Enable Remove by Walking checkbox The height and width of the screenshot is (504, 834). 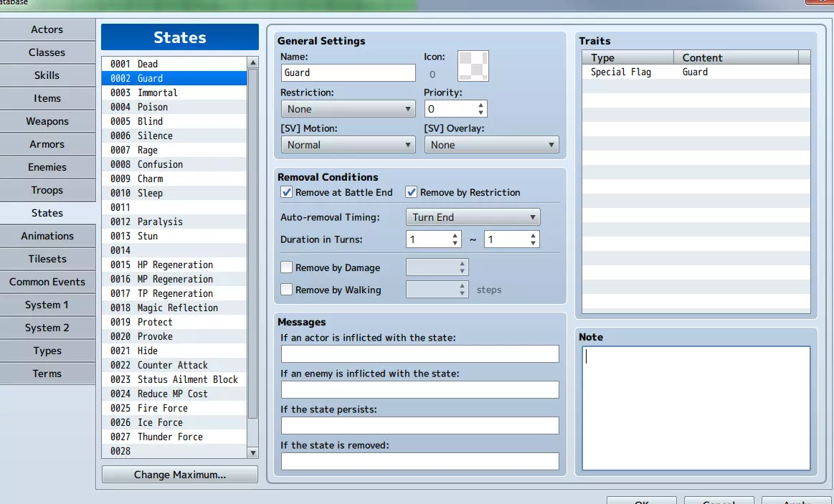(x=287, y=290)
